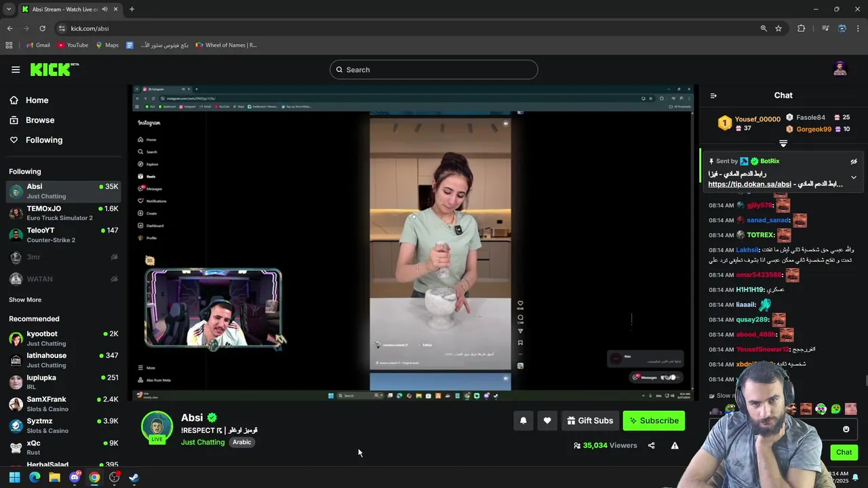Open File Explorer from taskbar
The width and height of the screenshot is (868, 488).
[55, 477]
